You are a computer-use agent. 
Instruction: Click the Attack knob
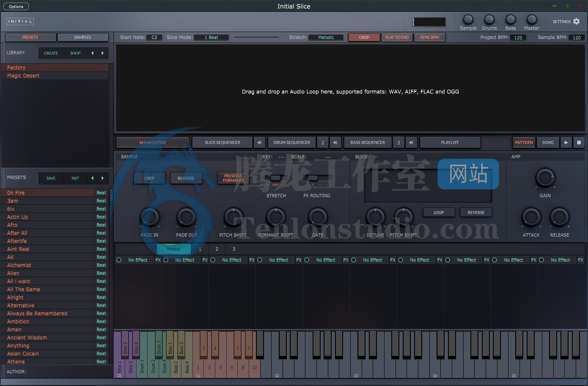point(531,218)
